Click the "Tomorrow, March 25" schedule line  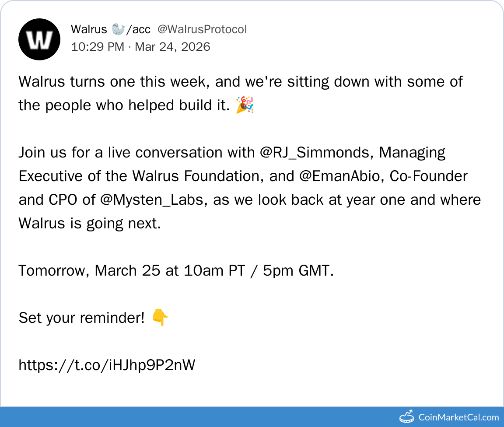[x=176, y=270]
